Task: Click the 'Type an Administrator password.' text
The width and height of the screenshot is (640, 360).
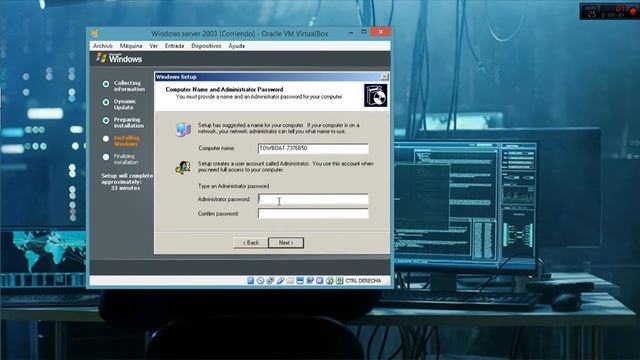Action: click(233, 186)
